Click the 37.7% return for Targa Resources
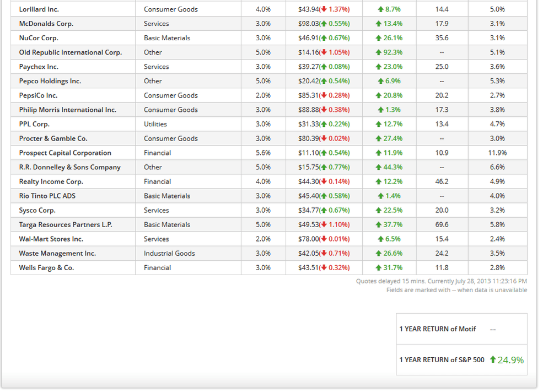 (393, 225)
